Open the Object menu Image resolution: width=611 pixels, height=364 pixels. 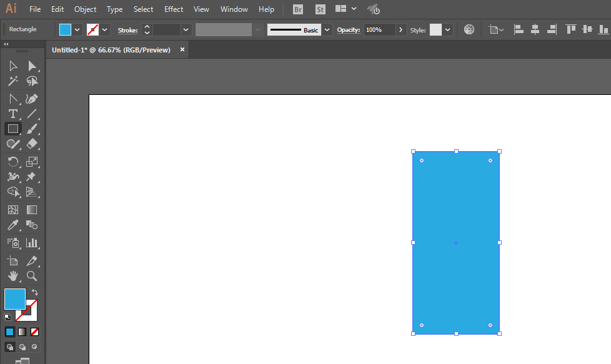[86, 9]
